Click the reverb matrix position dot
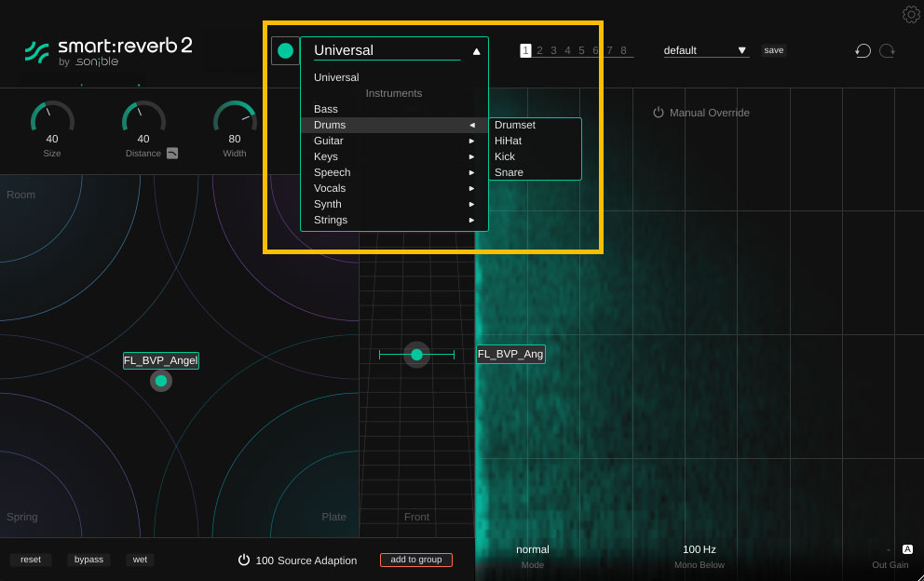924x581 pixels. coord(161,381)
